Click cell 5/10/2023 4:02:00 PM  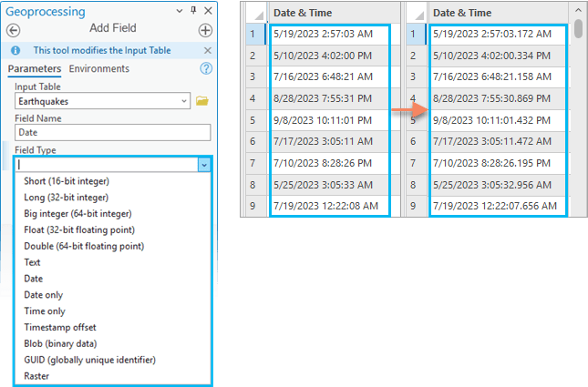click(x=330, y=56)
